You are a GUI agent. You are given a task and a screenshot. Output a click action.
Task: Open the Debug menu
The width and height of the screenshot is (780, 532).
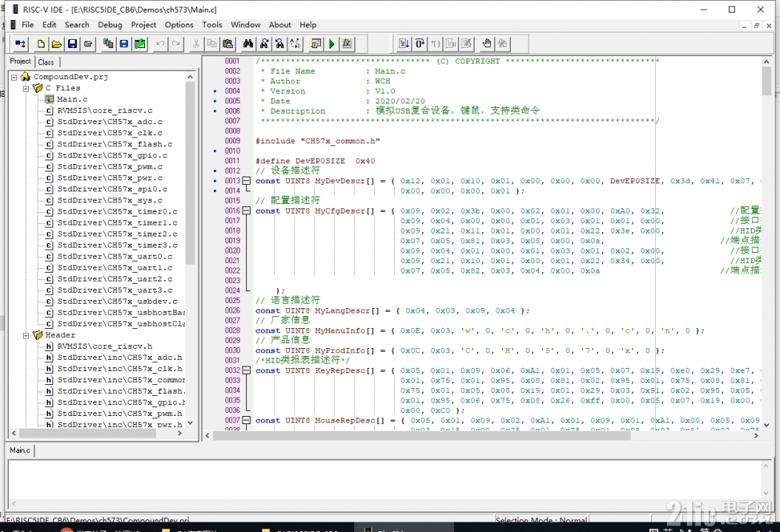pos(110,25)
